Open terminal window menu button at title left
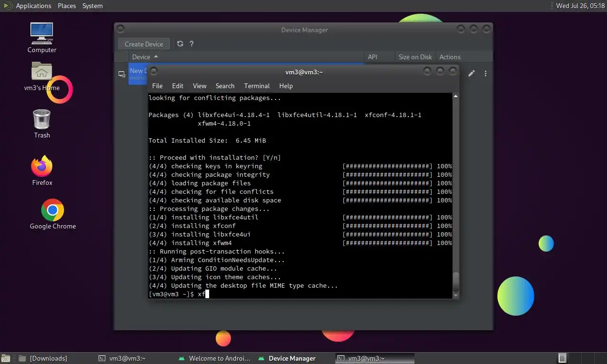The image size is (607, 364). pos(154,72)
